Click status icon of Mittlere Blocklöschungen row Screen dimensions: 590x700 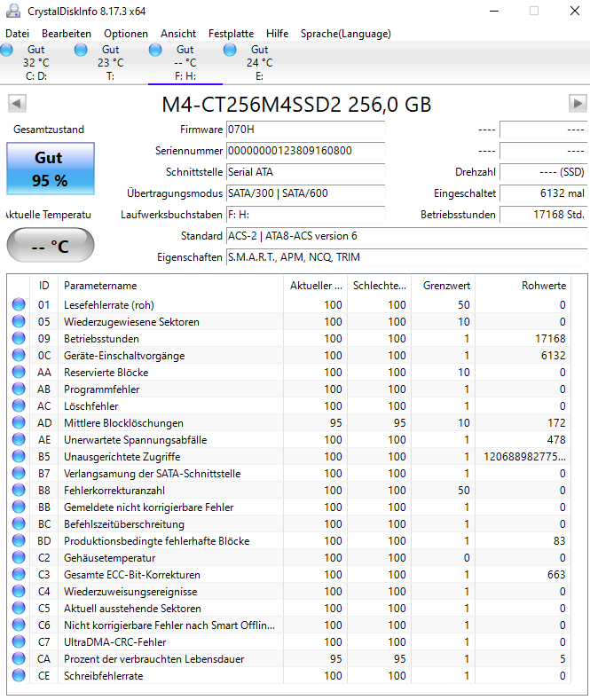[x=19, y=423]
